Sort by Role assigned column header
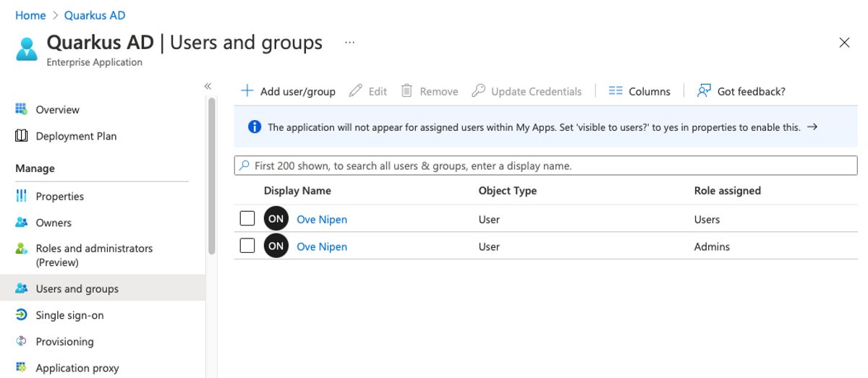Screen dimensions: 868x378 point(728,191)
